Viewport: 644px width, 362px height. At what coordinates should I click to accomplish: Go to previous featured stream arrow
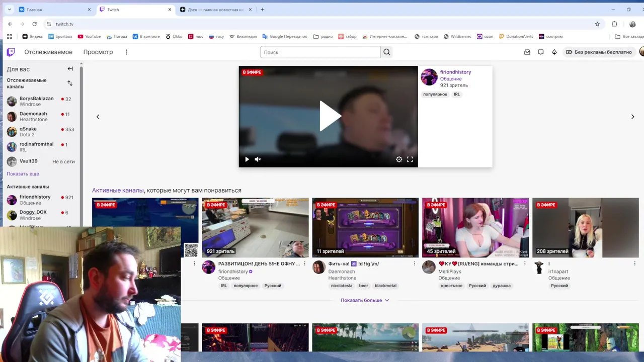pos(98,117)
